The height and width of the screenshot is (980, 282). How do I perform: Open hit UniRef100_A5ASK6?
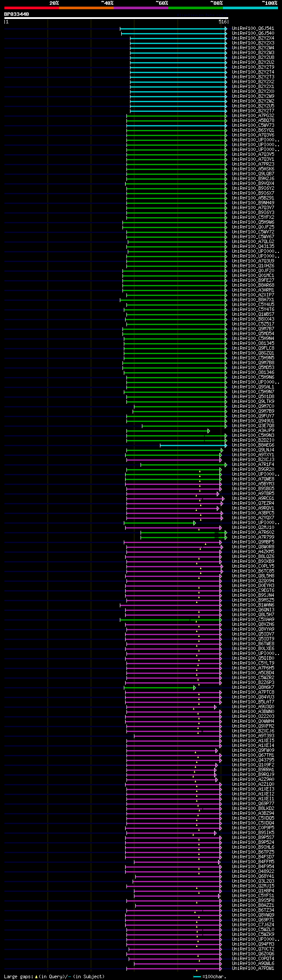pyautogui.click(x=253, y=169)
